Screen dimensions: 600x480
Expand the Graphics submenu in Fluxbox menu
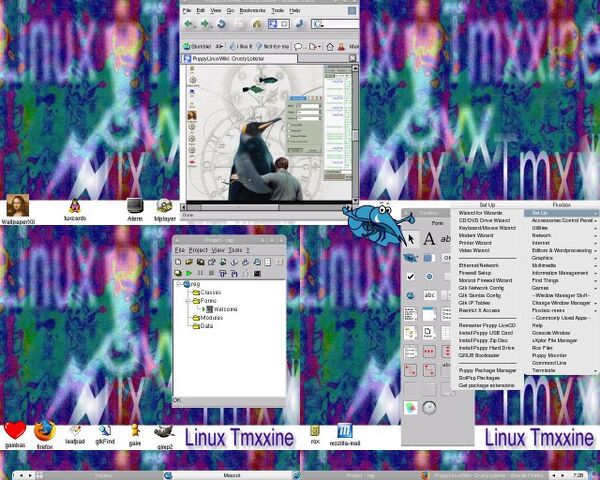coord(562,258)
